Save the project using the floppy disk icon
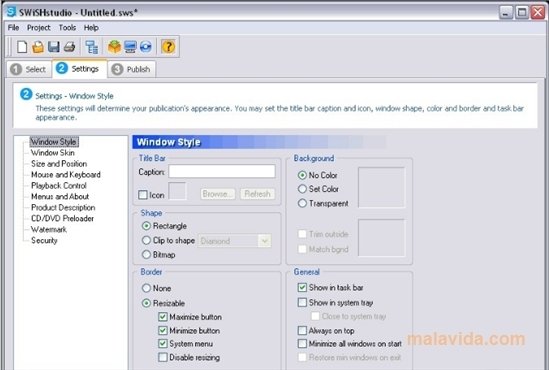The image size is (549, 370). 54,47
